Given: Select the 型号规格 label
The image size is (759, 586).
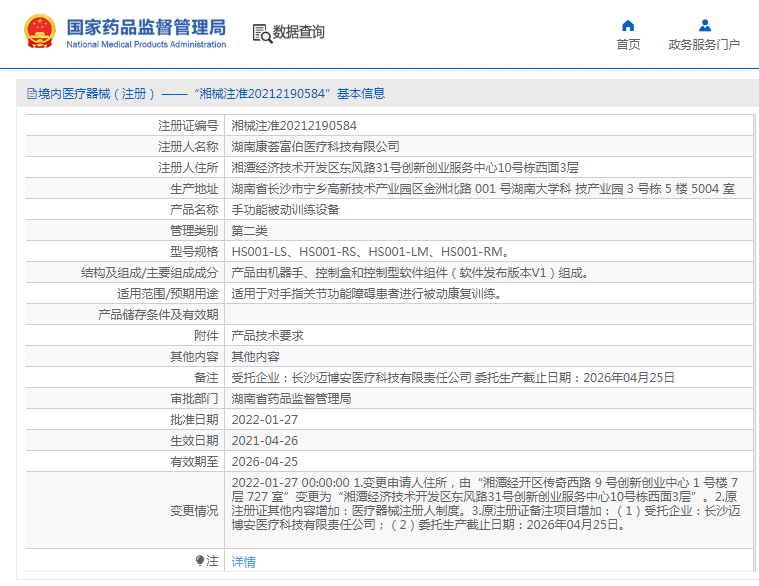Looking at the screenshot, I should tap(194, 252).
